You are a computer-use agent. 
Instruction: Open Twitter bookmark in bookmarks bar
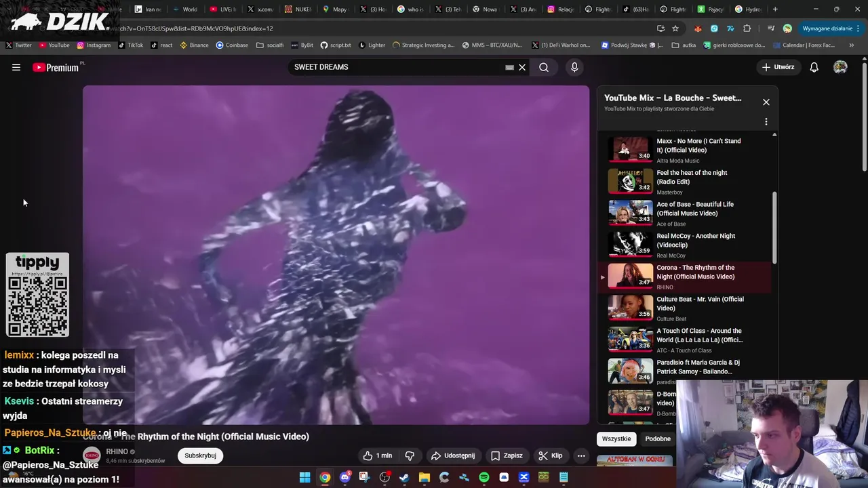point(18,45)
